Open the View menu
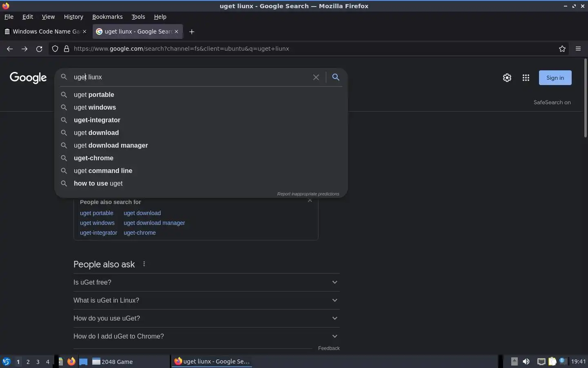588x368 pixels. pos(48,17)
